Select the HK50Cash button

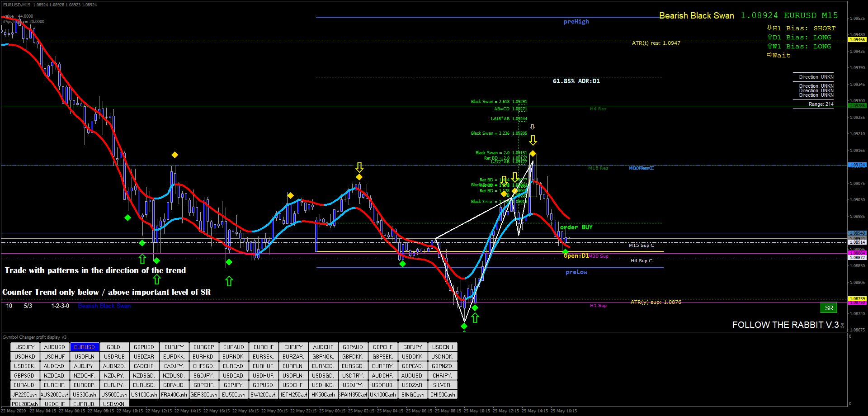[323, 394]
